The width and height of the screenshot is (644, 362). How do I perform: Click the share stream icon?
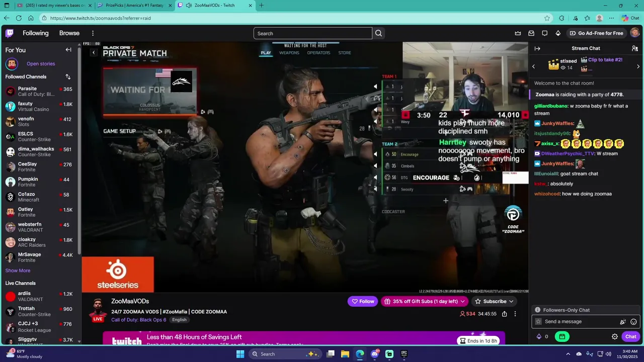coord(504,314)
